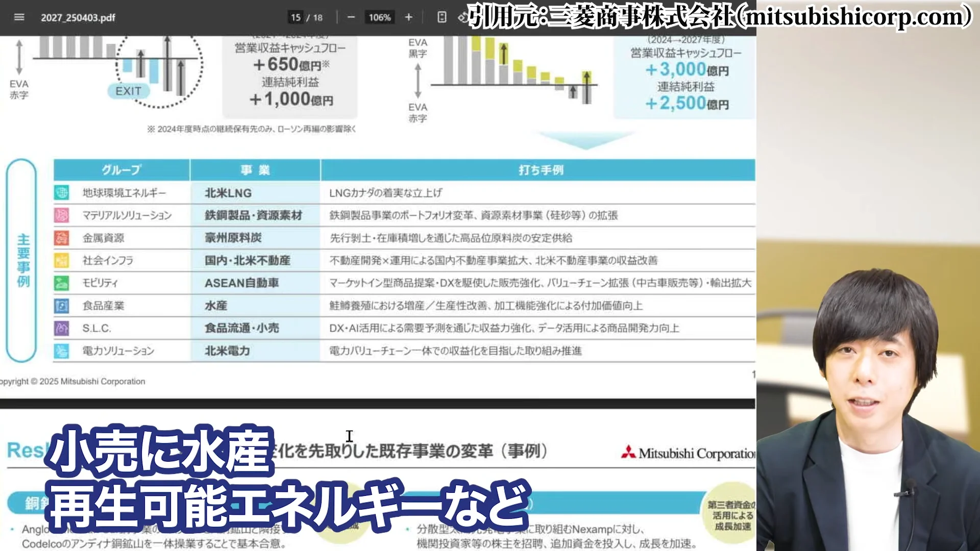Zoom in with the plus button

tap(408, 17)
